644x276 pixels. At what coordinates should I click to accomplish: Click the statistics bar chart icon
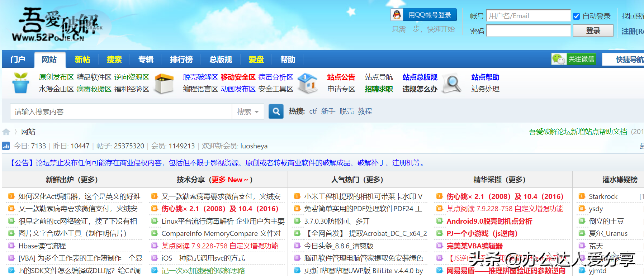coord(6,146)
